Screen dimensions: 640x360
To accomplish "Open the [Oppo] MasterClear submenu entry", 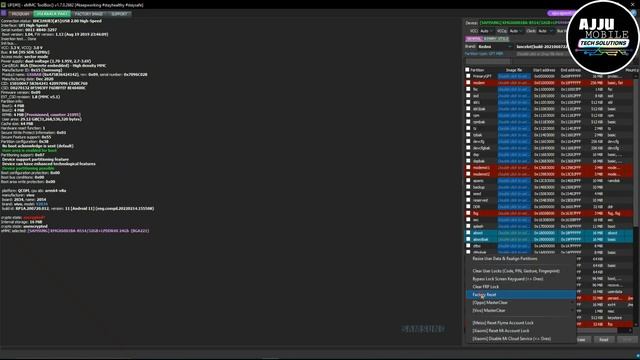I will coord(521,302).
